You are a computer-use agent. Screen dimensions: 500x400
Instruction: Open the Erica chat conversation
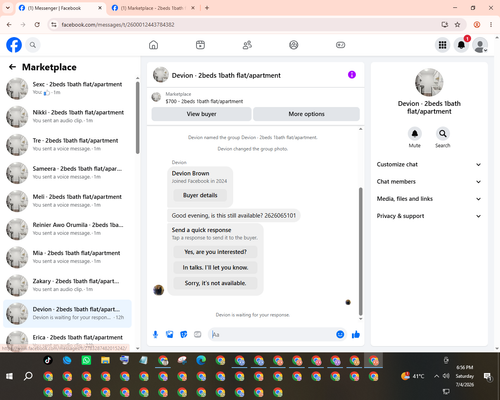click(68, 340)
